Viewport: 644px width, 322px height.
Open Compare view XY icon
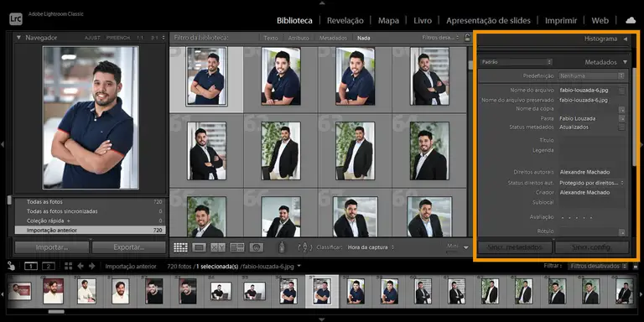(x=218, y=247)
